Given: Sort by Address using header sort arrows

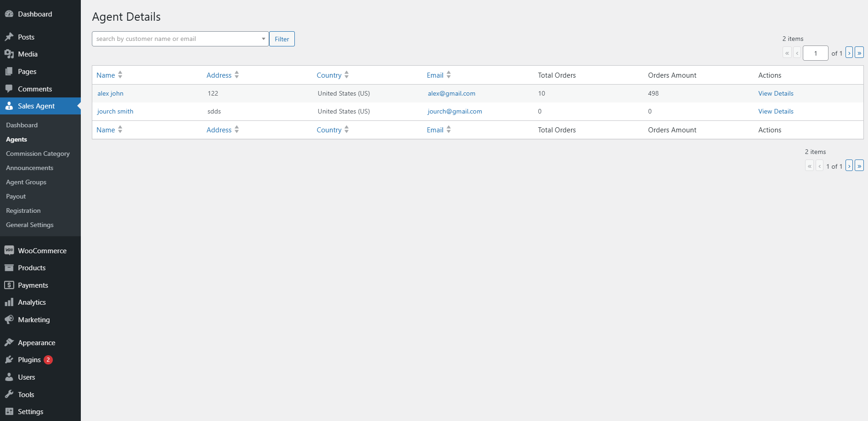Looking at the screenshot, I should point(237,75).
